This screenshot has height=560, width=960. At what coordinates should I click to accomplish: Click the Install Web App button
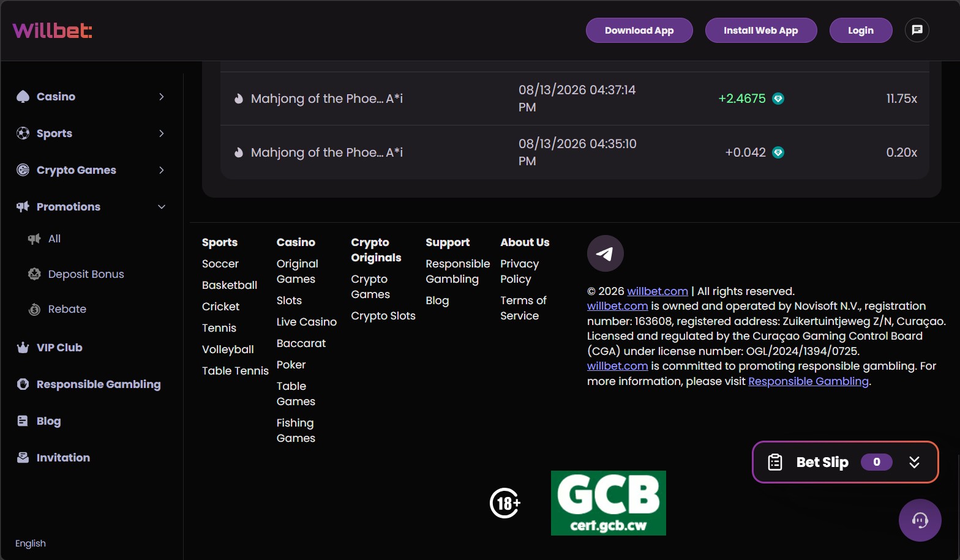(x=761, y=31)
